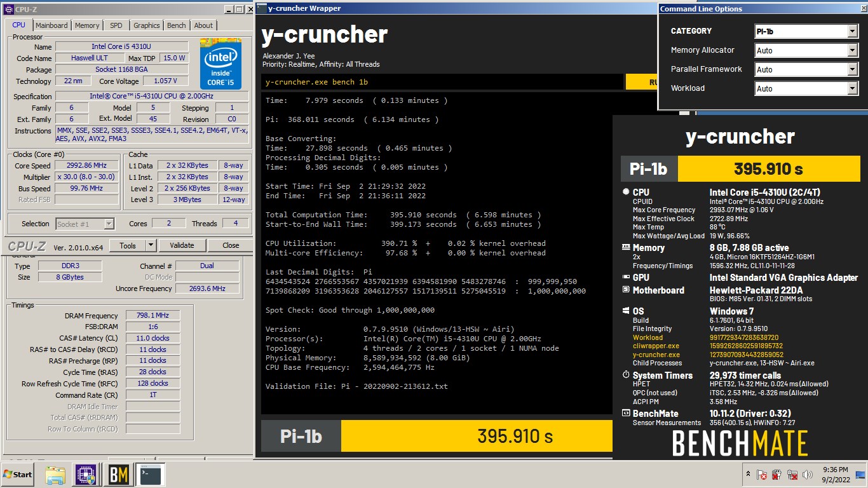Switch to y-cruncher console taskbar icon
868x488 pixels.
[150, 475]
